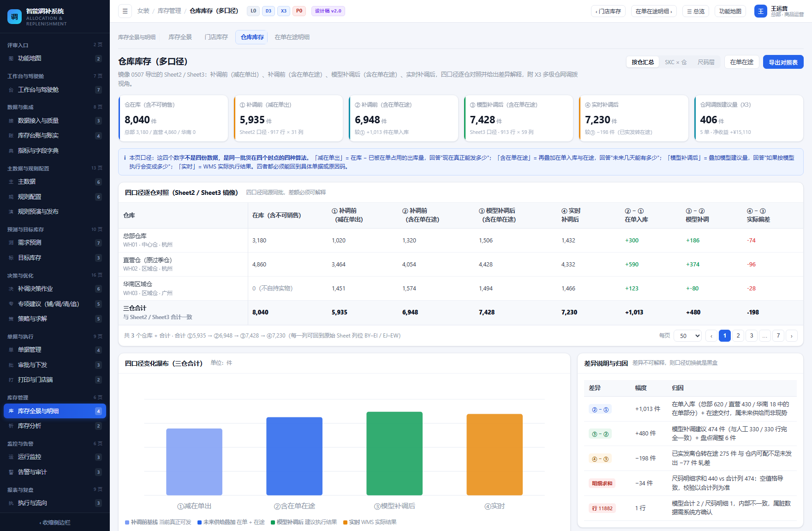Toggle the 未来供给叠加 legend series

231,522
